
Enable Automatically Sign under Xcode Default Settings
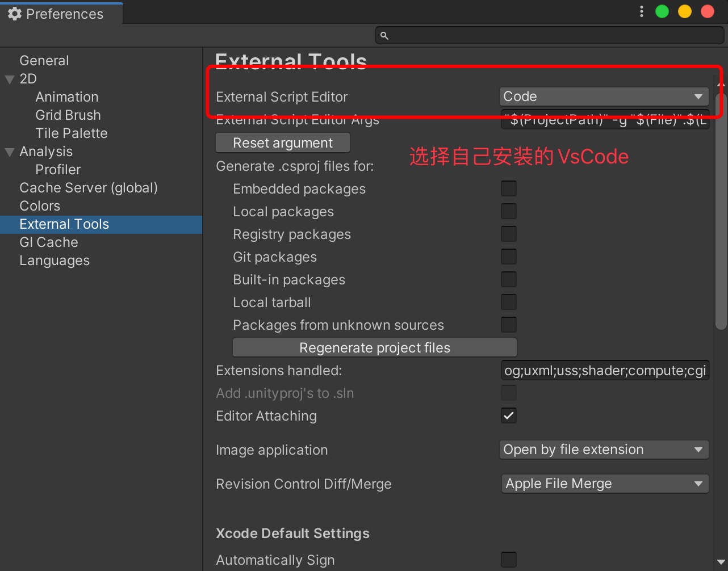coord(508,560)
